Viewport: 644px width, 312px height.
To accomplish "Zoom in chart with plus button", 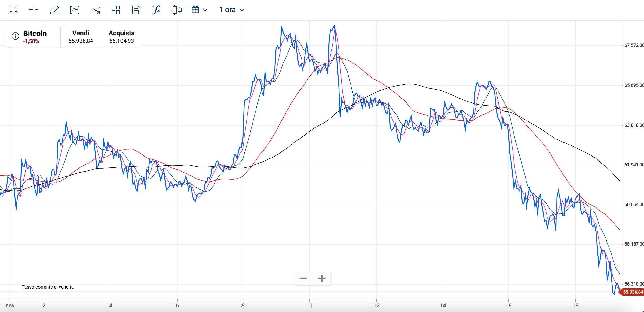I will (322, 278).
